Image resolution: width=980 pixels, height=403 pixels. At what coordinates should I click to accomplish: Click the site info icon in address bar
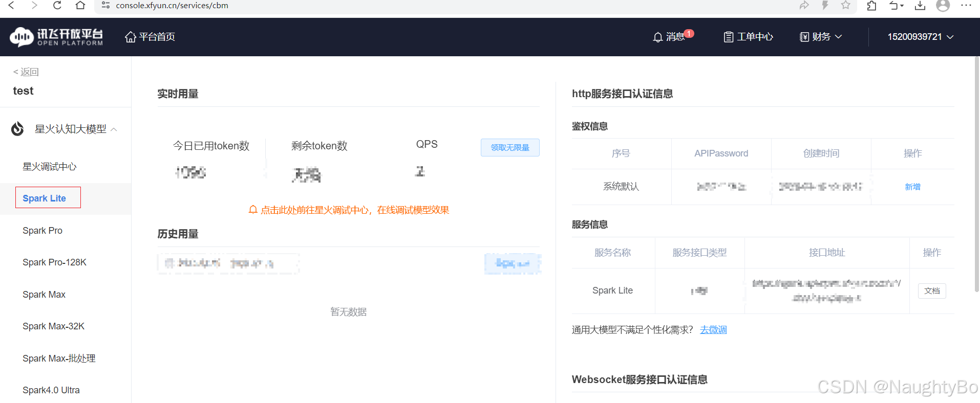click(105, 5)
